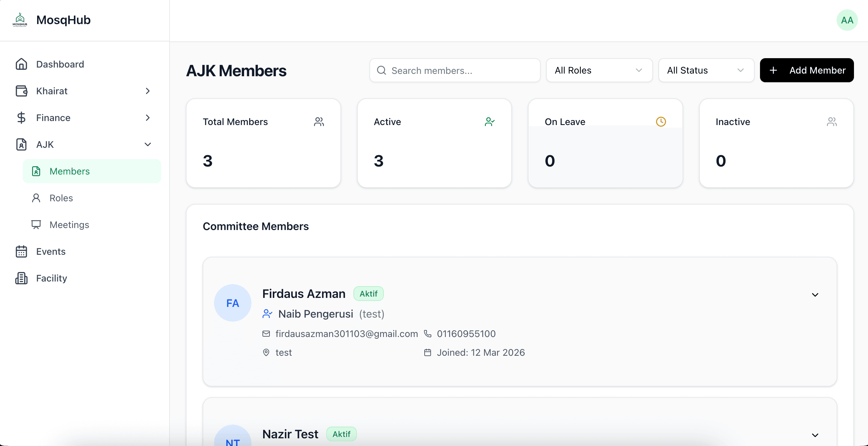868x446 pixels.
Task: Click the Inactive people icon
Action: [x=832, y=122]
